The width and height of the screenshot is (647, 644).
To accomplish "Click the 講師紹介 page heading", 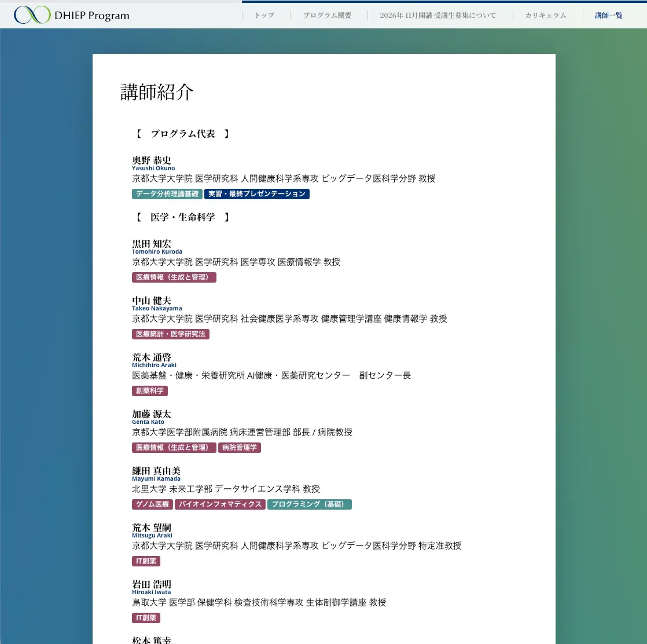I will click(x=157, y=92).
